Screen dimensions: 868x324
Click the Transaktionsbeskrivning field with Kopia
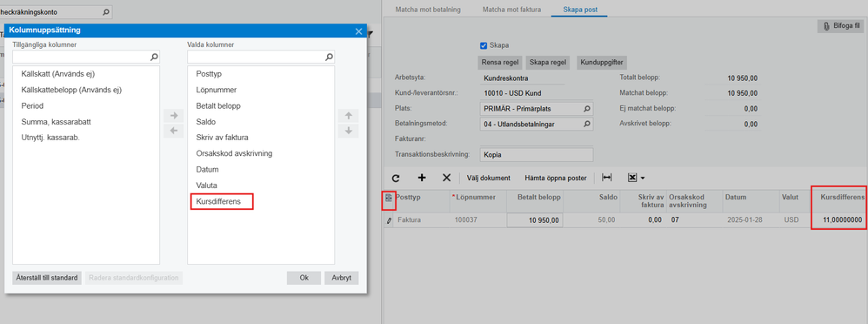click(x=536, y=154)
